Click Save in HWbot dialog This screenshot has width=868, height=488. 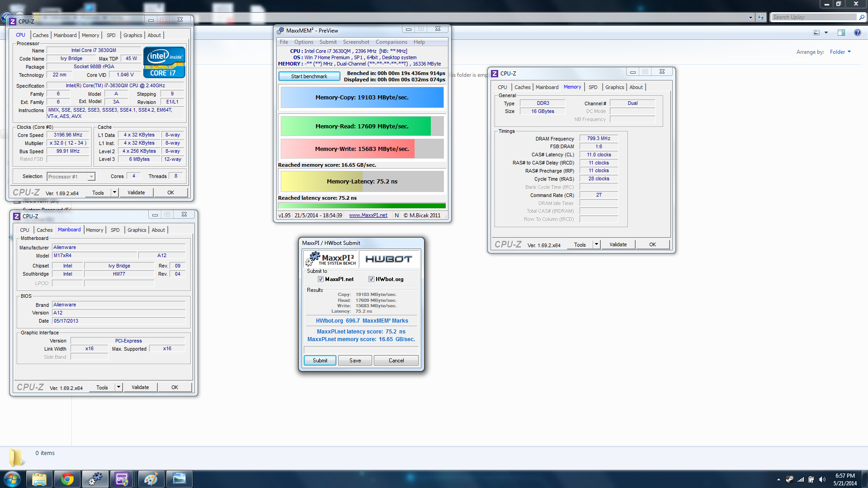355,361
